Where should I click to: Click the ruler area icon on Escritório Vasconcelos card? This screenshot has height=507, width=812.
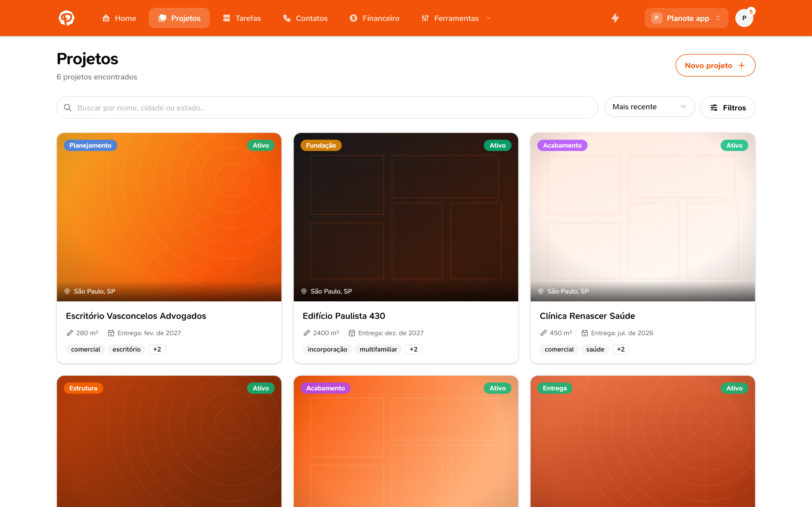pos(70,333)
